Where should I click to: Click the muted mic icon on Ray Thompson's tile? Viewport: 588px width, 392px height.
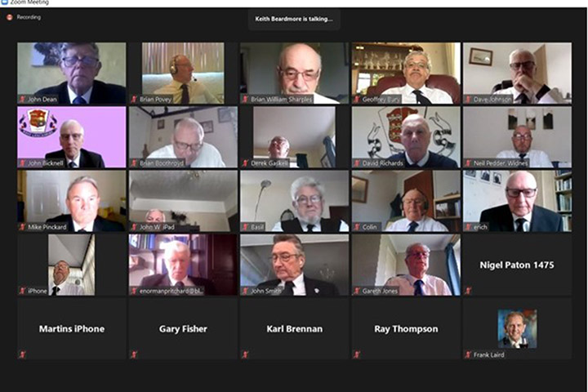(357, 354)
